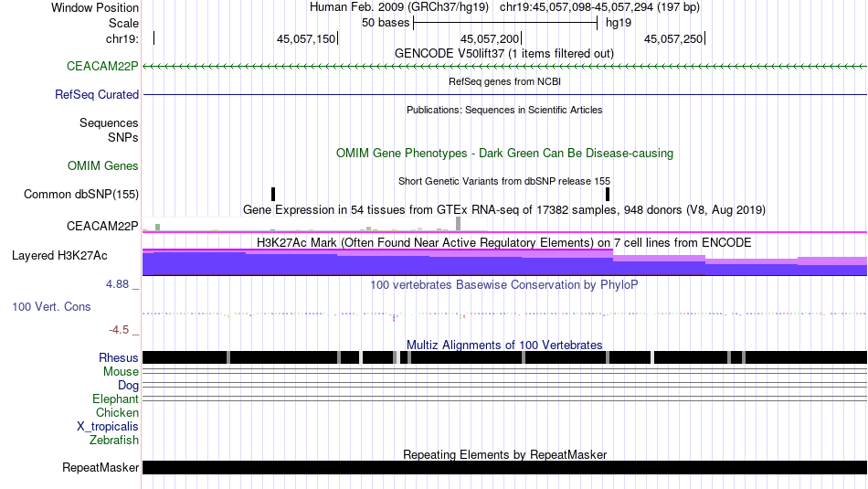Screen dimensions: 868x489
Task: Click the Common dbSNP(155) label
Action: tap(81, 195)
